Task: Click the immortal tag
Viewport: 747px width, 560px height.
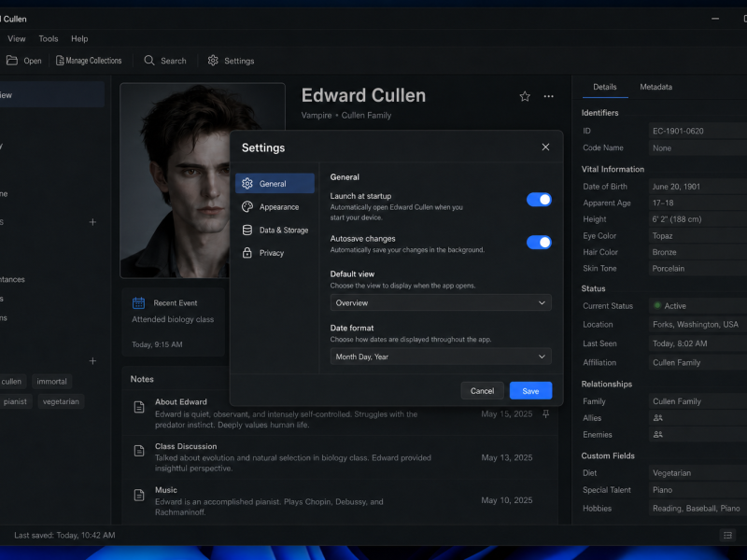Action: pos(52,382)
